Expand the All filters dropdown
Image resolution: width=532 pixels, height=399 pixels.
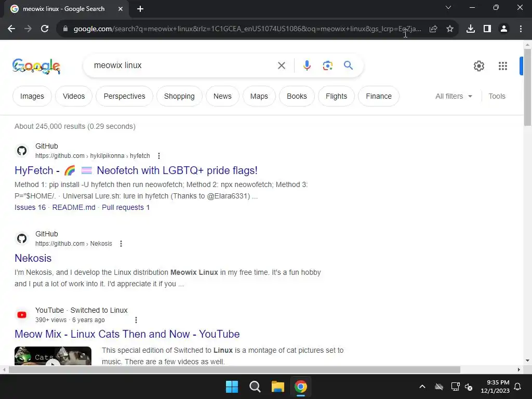[454, 96]
